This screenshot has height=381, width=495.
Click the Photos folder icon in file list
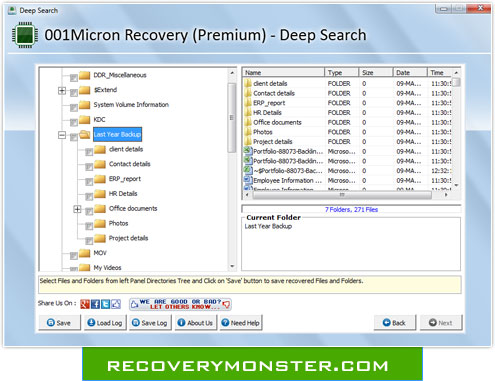click(x=248, y=132)
